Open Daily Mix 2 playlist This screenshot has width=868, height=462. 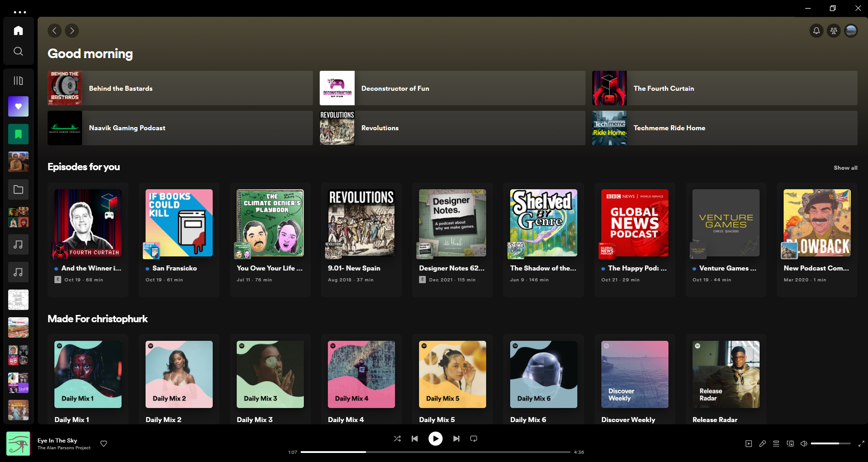pyautogui.click(x=179, y=379)
